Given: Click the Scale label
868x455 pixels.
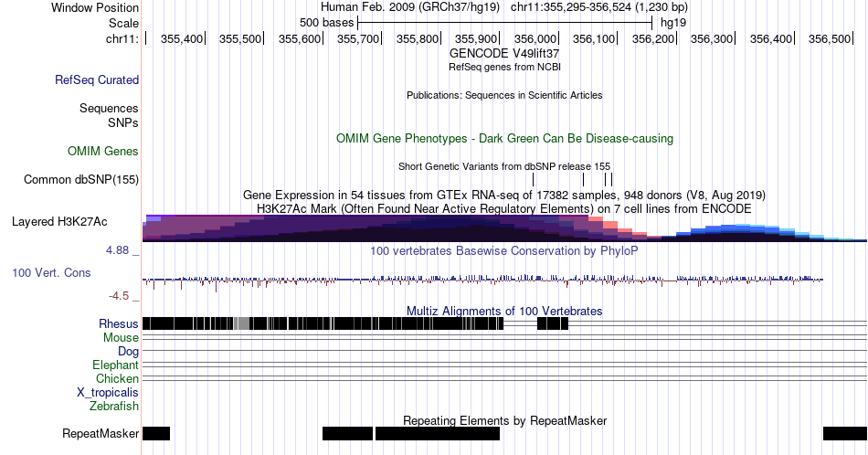Looking at the screenshot, I should [124, 23].
